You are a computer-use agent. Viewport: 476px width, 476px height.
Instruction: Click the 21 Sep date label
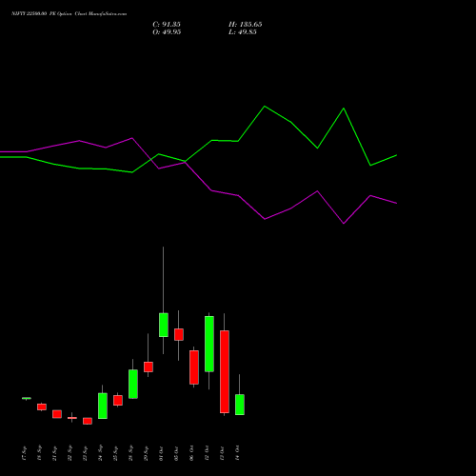[x=54, y=453]
